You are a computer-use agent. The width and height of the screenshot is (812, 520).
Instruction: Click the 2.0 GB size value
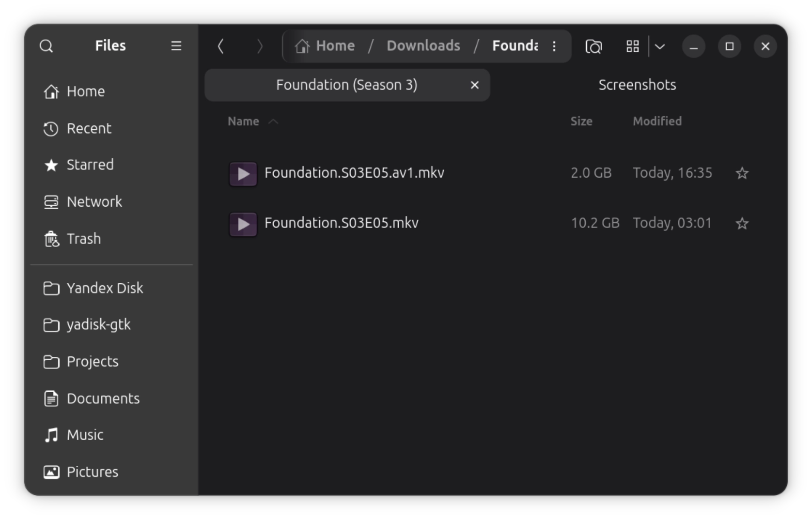(591, 173)
